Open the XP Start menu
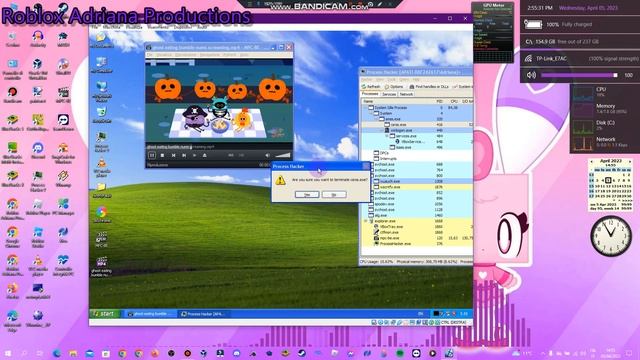This screenshot has height=360, width=640. click(x=105, y=313)
